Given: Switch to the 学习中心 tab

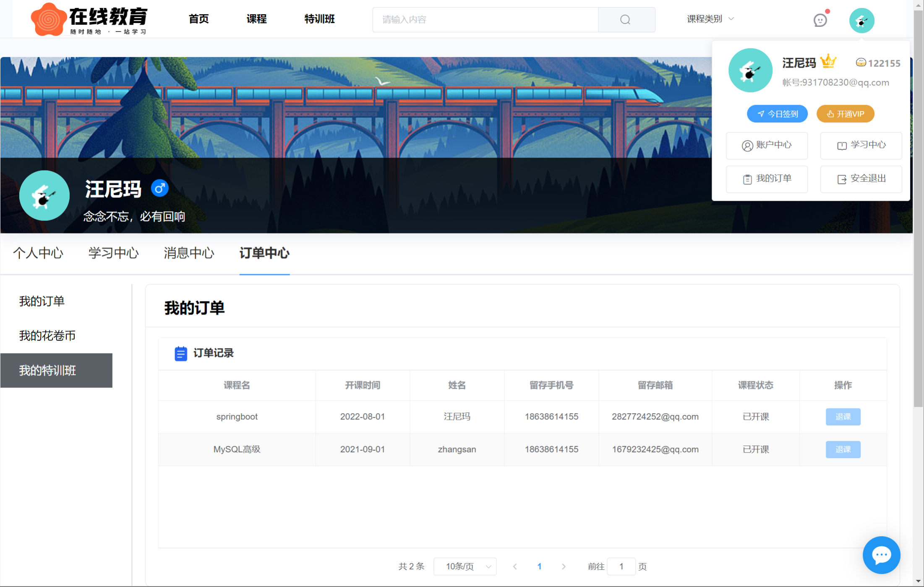Looking at the screenshot, I should click(x=113, y=253).
